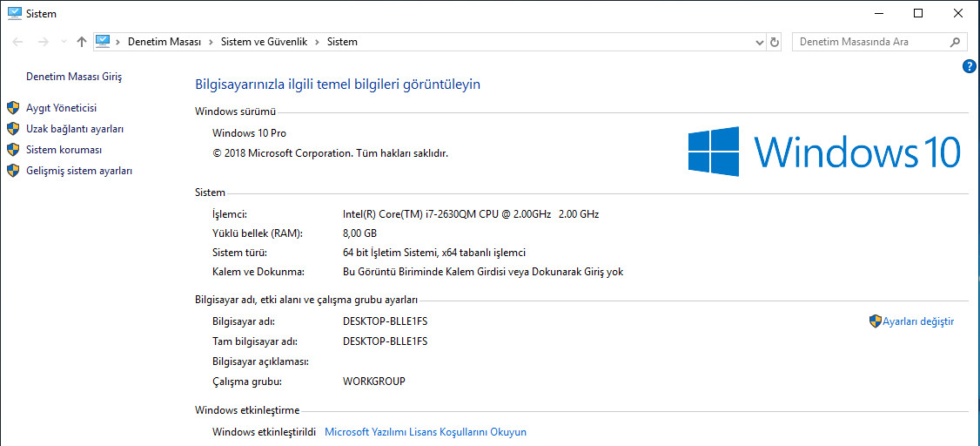Click the Forward navigation arrow
980x446 pixels.
[x=44, y=42]
